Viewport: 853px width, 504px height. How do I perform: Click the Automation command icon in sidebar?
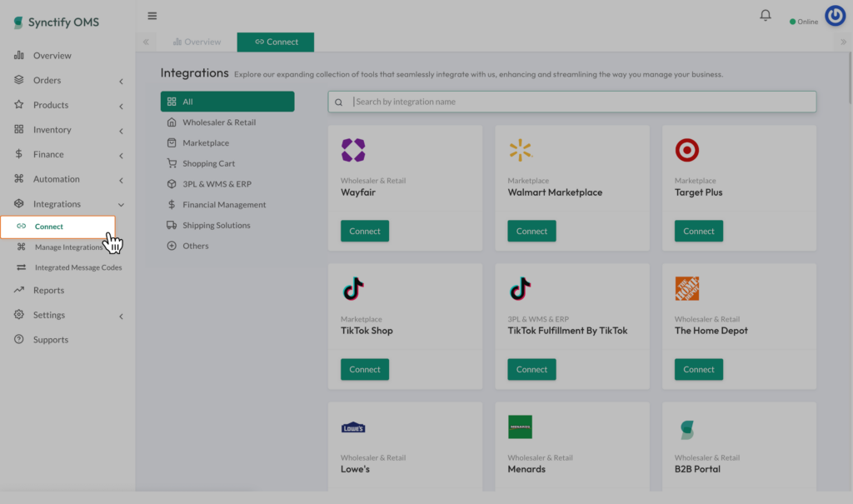tap(19, 178)
